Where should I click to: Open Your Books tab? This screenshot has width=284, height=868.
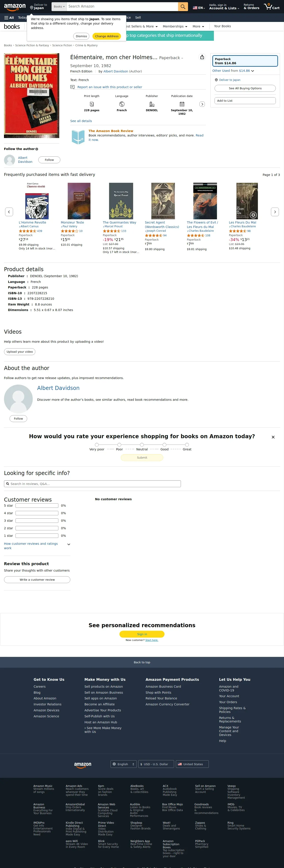point(222,26)
